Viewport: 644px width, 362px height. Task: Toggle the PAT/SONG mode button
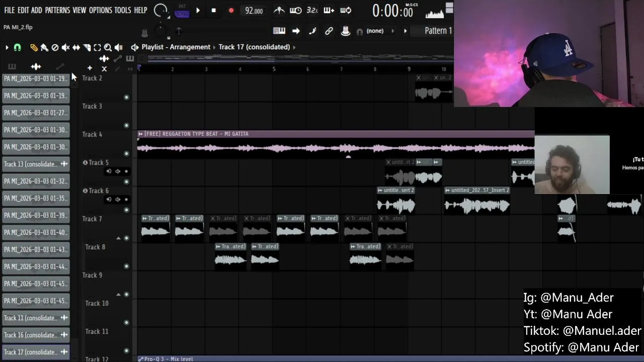[182, 11]
